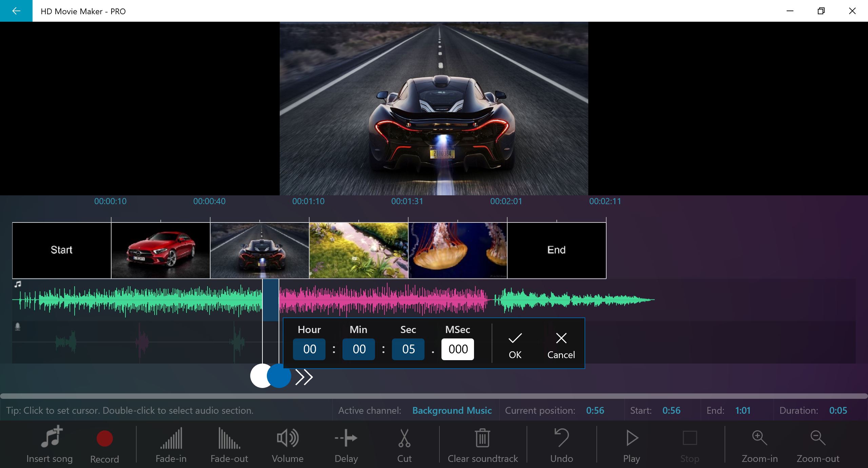Select the voice recording microphone channel icon
This screenshot has height=468, width=868.
(18, 327)
